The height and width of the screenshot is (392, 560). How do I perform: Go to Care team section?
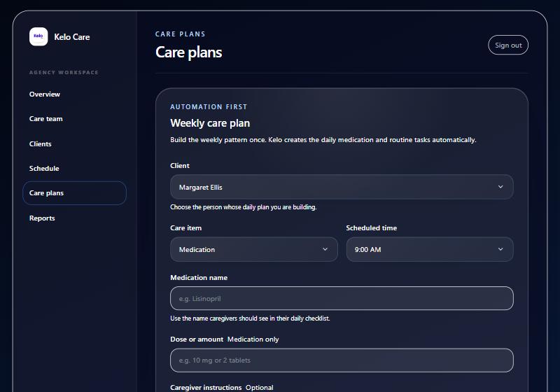click(x=45, y=119)
